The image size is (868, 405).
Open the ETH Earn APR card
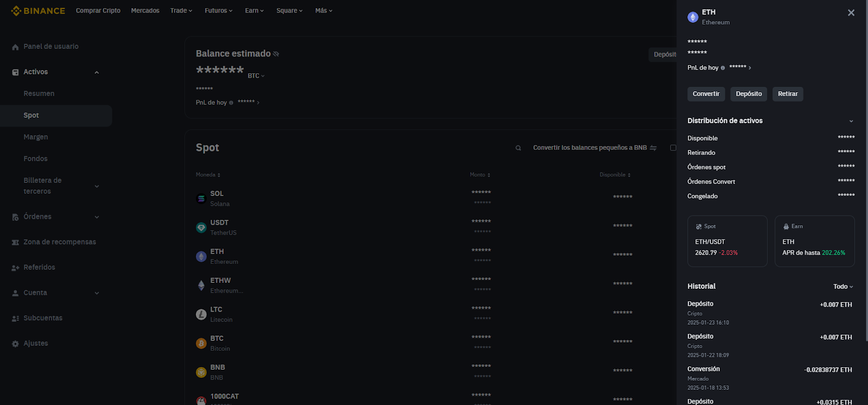click(814, 241)
